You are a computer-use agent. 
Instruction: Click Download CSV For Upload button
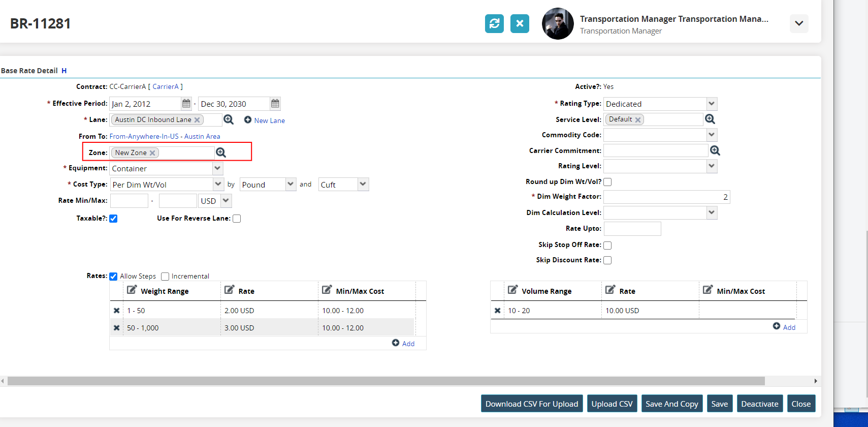pos(532,404)
